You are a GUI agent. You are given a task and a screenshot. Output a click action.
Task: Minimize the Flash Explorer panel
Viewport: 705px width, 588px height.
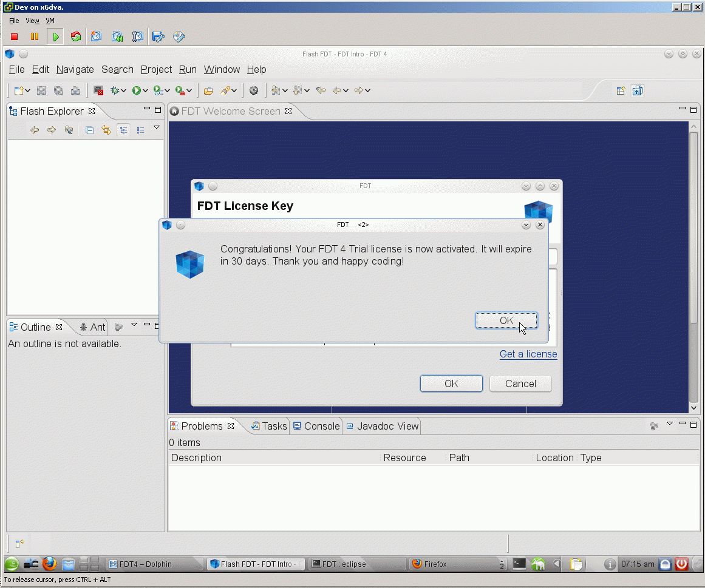point(146,108)
